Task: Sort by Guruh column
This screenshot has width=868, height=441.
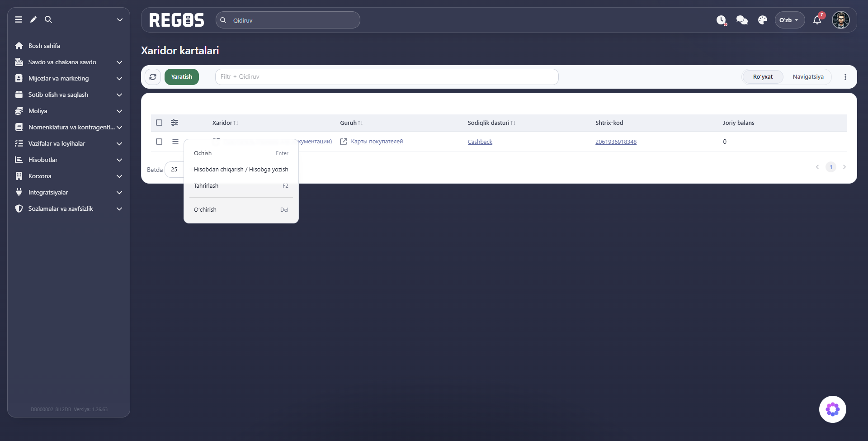Action: click(x=351, y=123)
